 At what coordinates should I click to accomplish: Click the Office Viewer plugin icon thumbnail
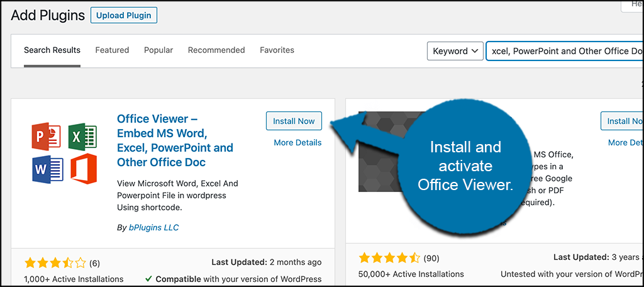pyautogui.click(x=65, y=153)
